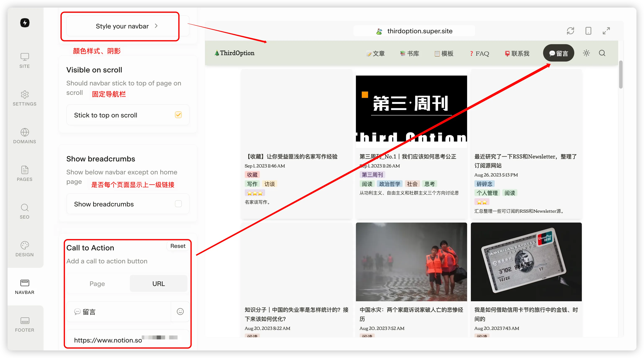This screenshot has height=358, width=644.
Task: Open the Footer section
Action: point(24,324)
